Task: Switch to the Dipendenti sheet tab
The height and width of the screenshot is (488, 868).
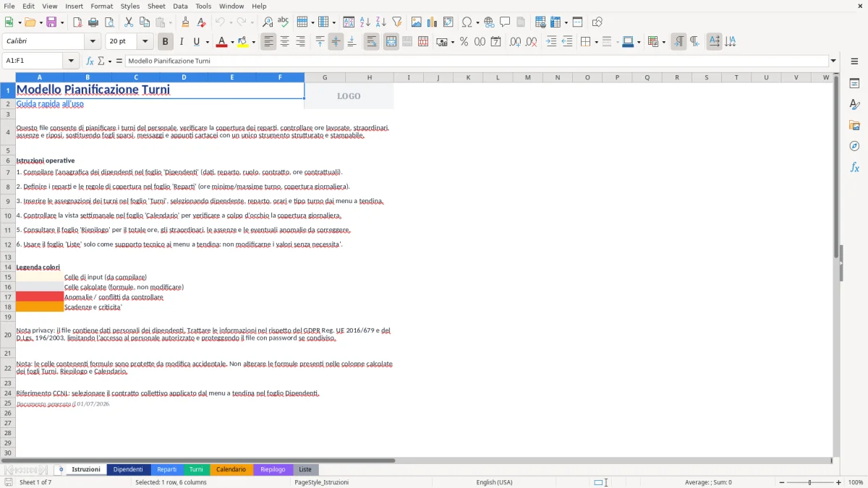Action: [128, 469]
